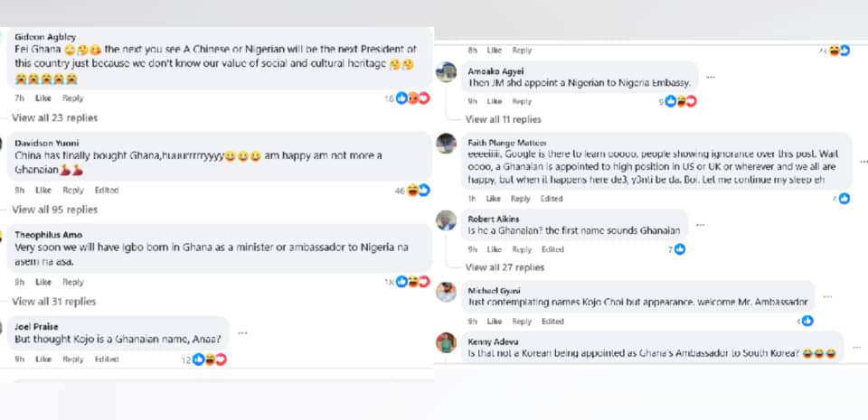The height and width of the screenshot is (420, 868).
Task: Open Kenny Adevu's avatar
Action: click(446, 343)
